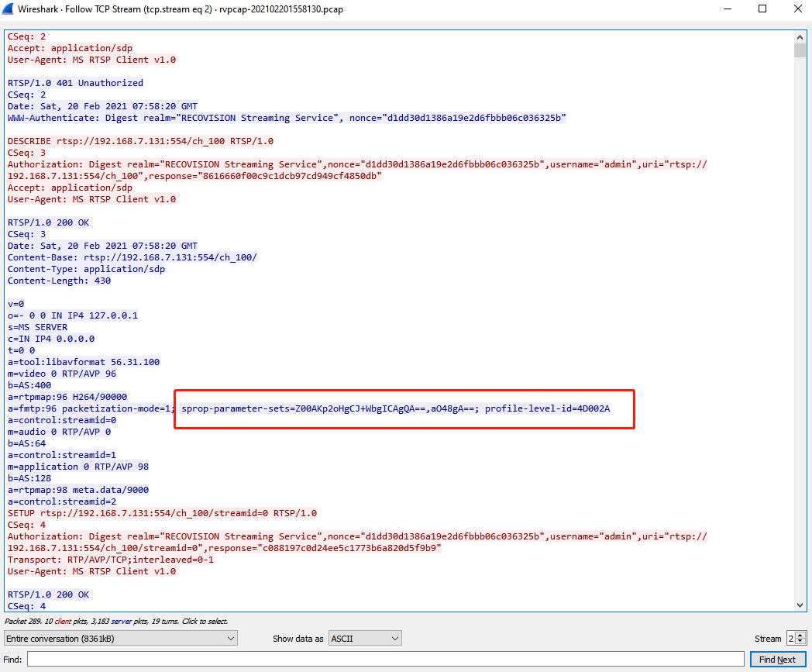
Task: Click the sprop-parameter-sets text
Action: click(x=330, y=408)
